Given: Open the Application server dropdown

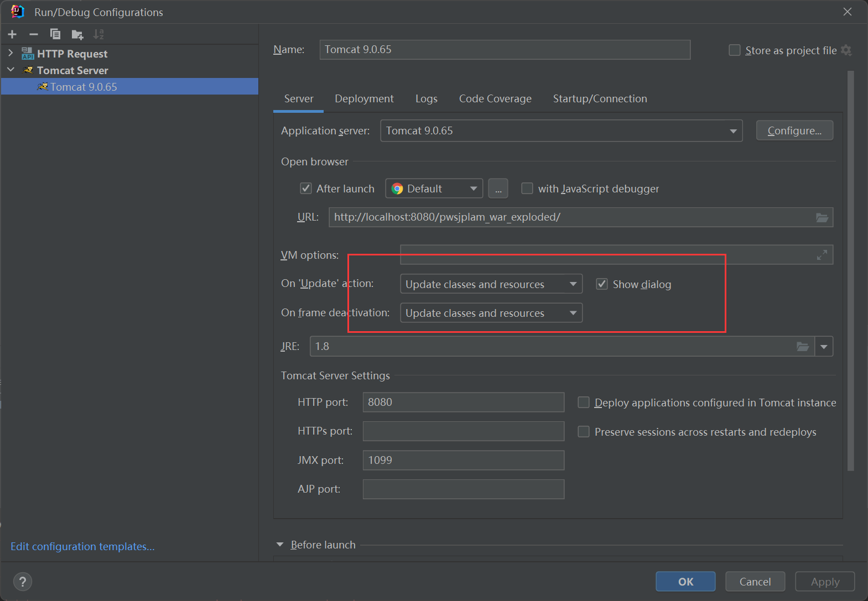Looking at the screenshot, I should [x=561, y=131].
